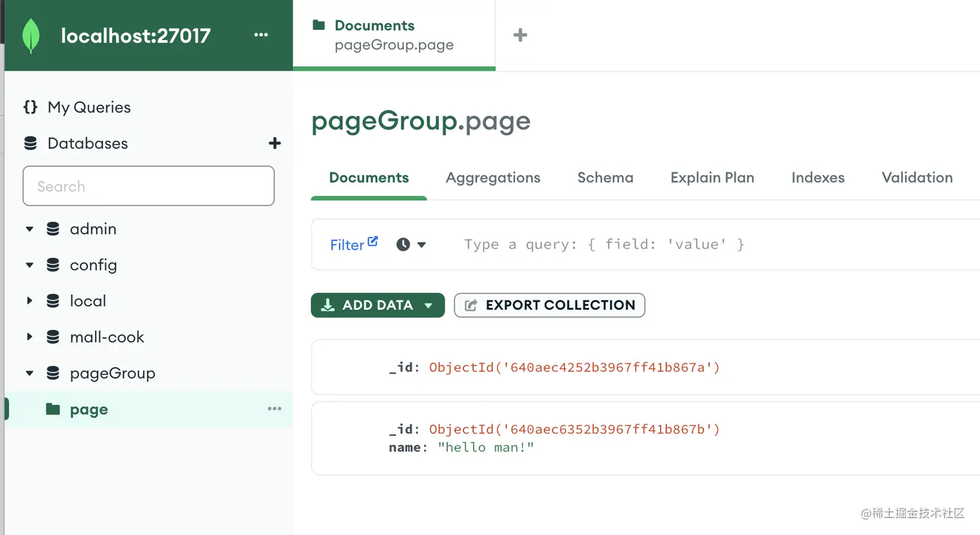Open a new tab with plus icon
Screen dimensions: 980x535
[x=520, y=35]
